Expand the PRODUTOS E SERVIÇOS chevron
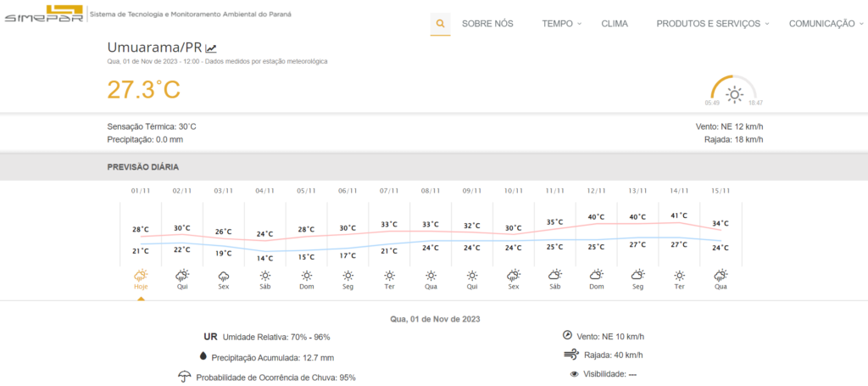868x386 pixels. 767,24
